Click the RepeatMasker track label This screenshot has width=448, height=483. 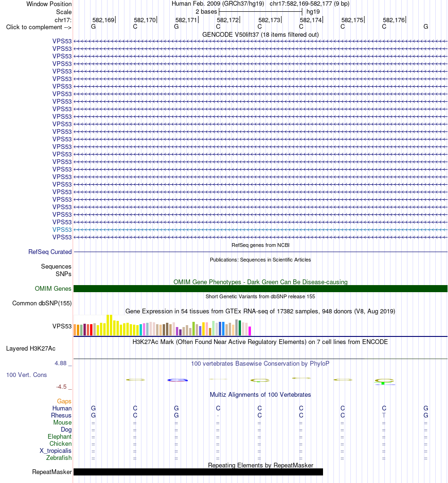(x=52, y=472)
